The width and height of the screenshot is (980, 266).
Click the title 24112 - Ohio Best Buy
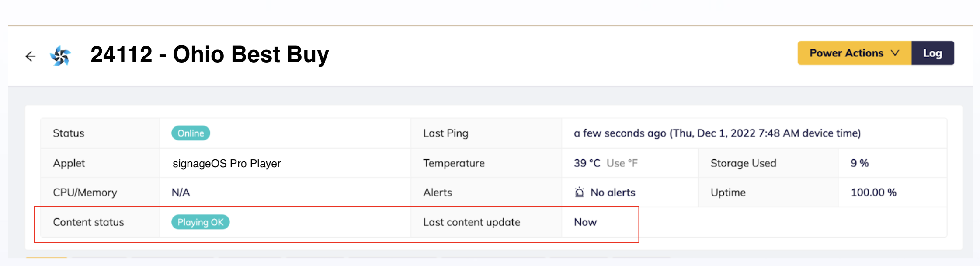pos(209,55)
